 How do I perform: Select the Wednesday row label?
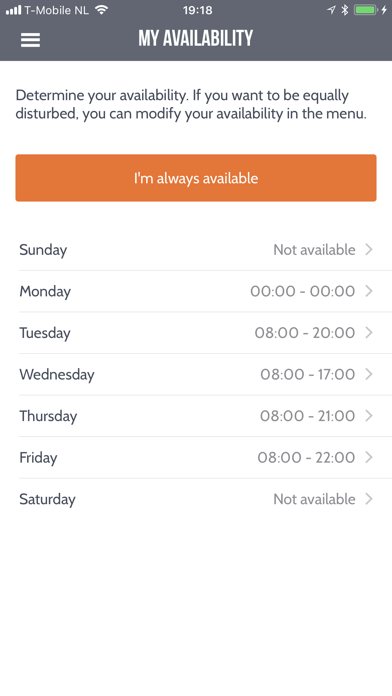(x=57, y=375)
